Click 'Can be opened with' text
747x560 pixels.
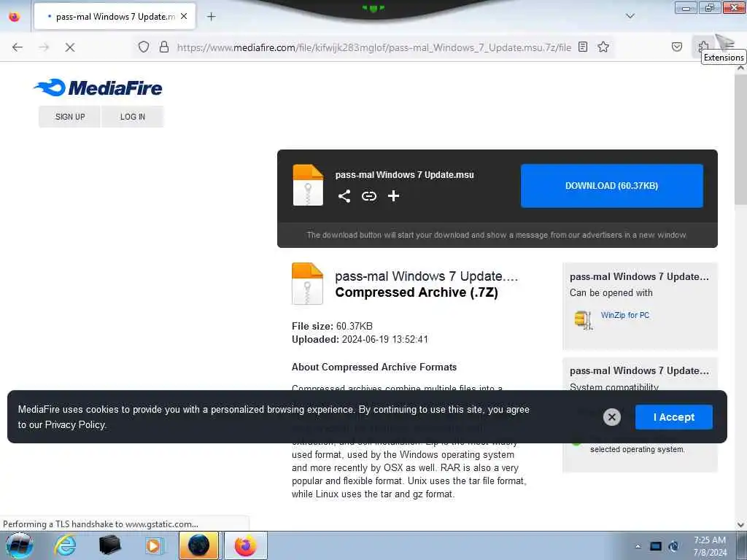pyautogui.click(x=611, y=293)
